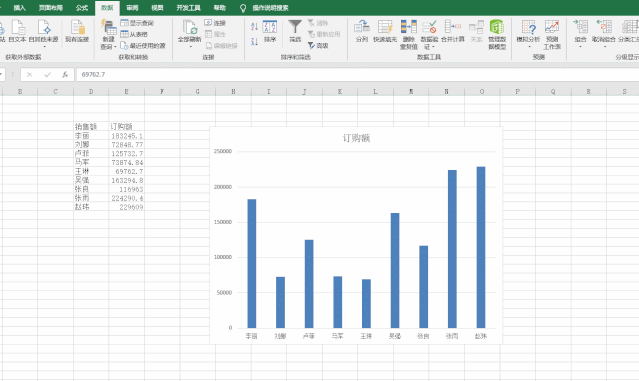Expand the What-If Analysis (模拟分析) menu

pyautogui.click(x=529, y=35)
